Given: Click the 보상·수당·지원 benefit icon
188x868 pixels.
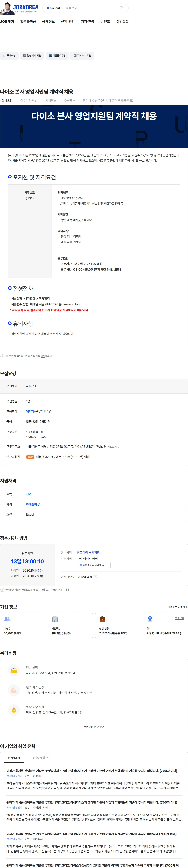Looking at the screenshot, I should (14, 710).
